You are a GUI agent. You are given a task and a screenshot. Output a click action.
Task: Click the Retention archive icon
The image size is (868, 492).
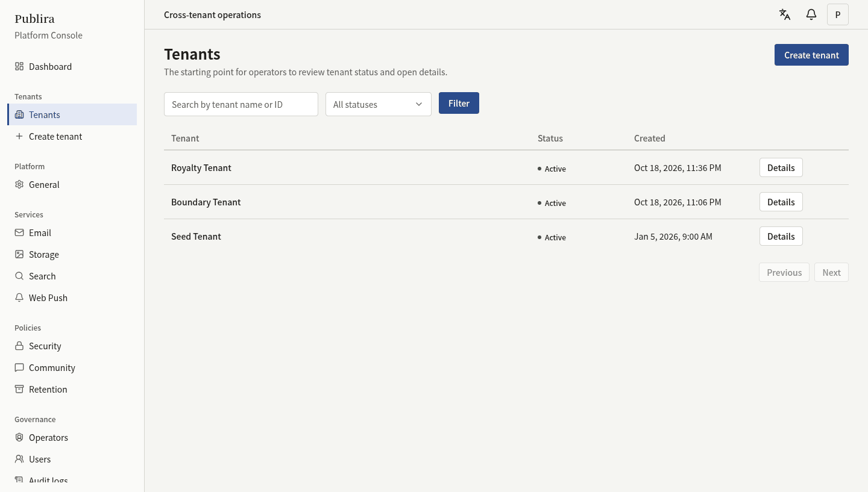19,389
